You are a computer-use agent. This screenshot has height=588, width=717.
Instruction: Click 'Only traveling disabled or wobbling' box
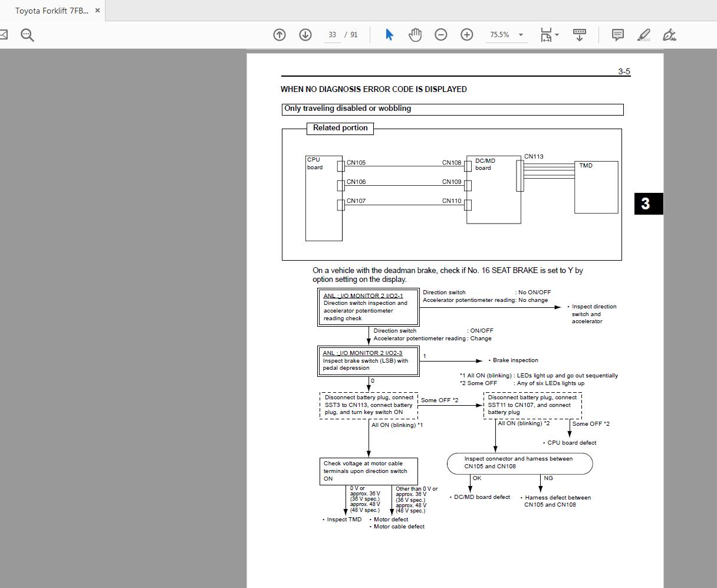(x=452, y=109)
